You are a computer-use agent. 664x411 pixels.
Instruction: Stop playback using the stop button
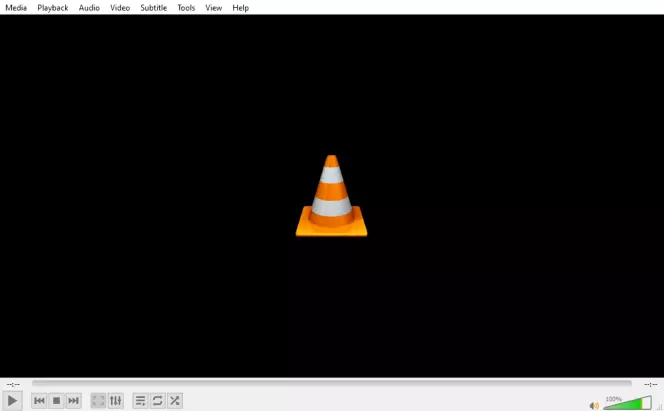click(56, 400)
